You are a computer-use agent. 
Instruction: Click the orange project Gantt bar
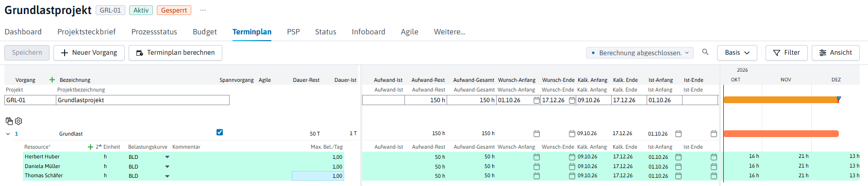(781, 100)
